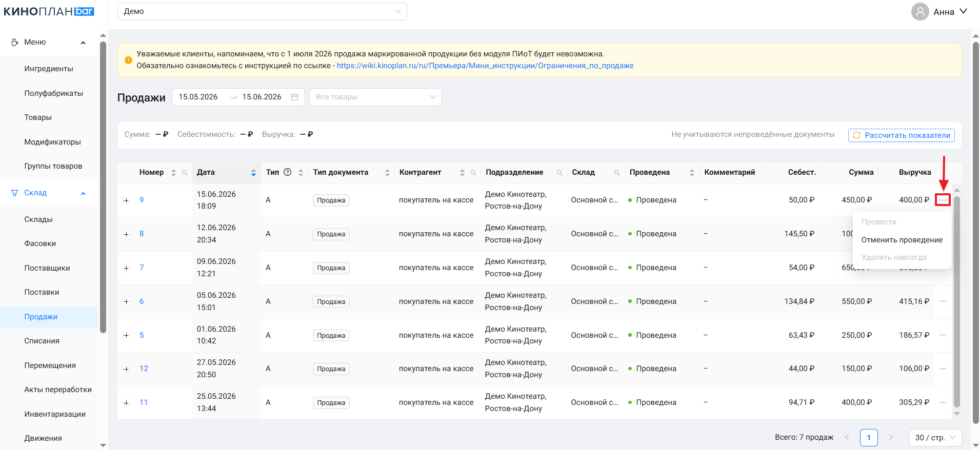980x450 pixels.
Task: Click search icon in Подразделение column header
Action: click(x=559, y=173)
